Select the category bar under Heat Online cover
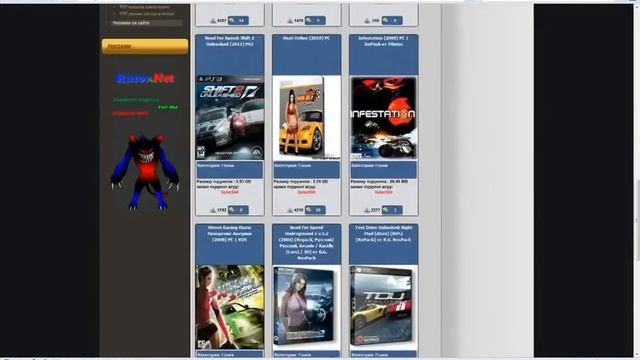Image resolution: width=640 pixels, height=360 pixels. click(x=307, y=169)
